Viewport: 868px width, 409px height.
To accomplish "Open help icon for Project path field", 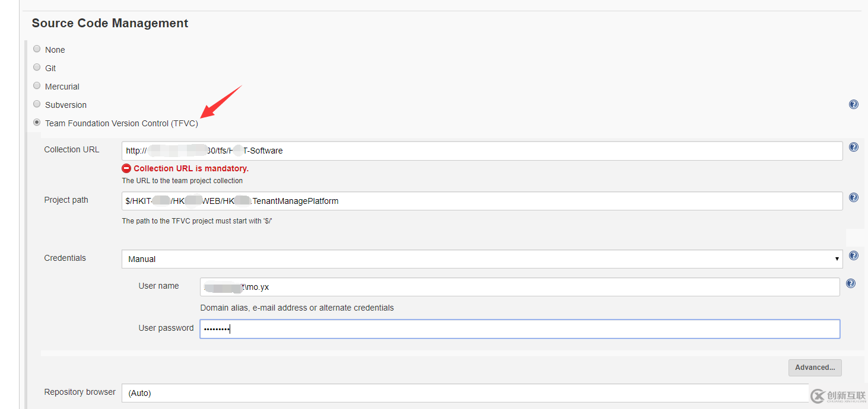I will [x=853, y=197].
